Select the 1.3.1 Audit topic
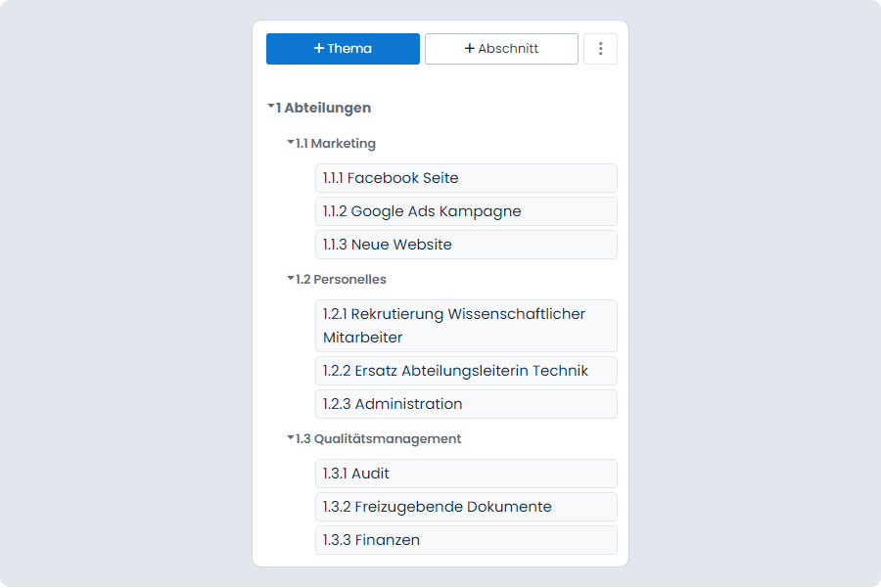 (466, 474)
